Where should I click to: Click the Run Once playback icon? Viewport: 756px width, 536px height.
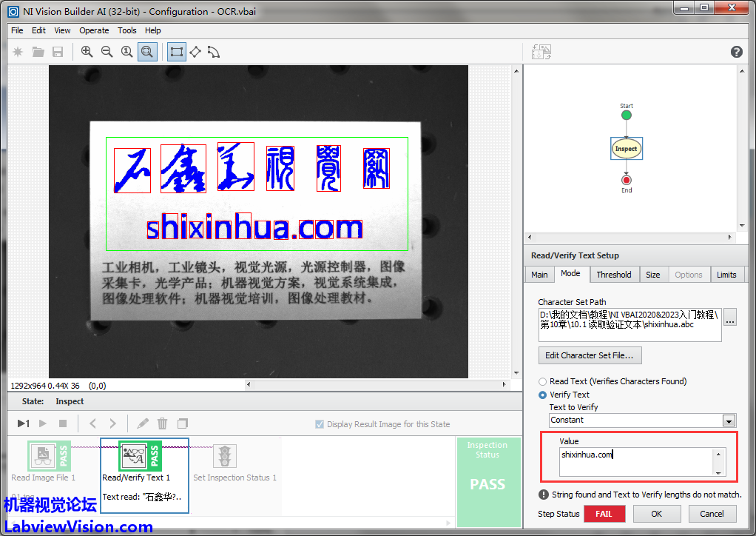pos(23,423)
